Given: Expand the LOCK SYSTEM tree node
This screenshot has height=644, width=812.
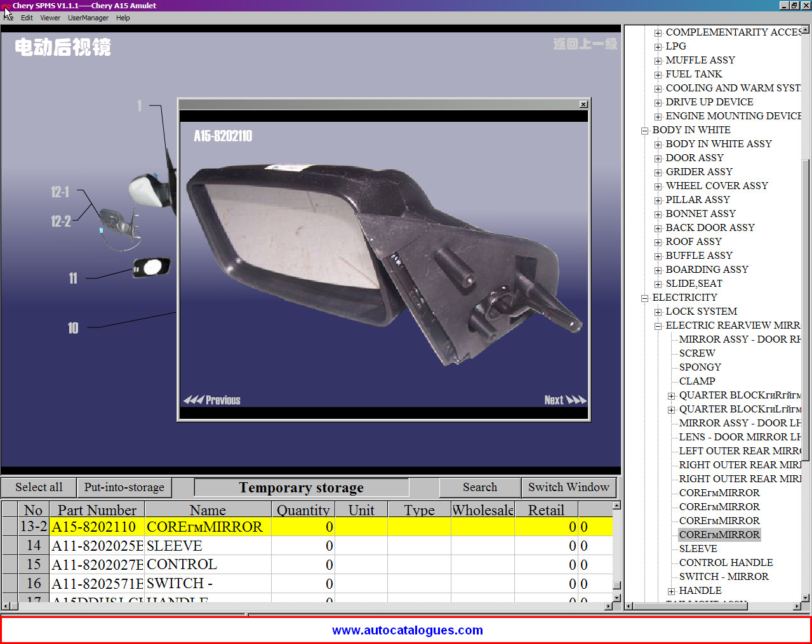Looking at the screenshot, I should pos(658,312).
